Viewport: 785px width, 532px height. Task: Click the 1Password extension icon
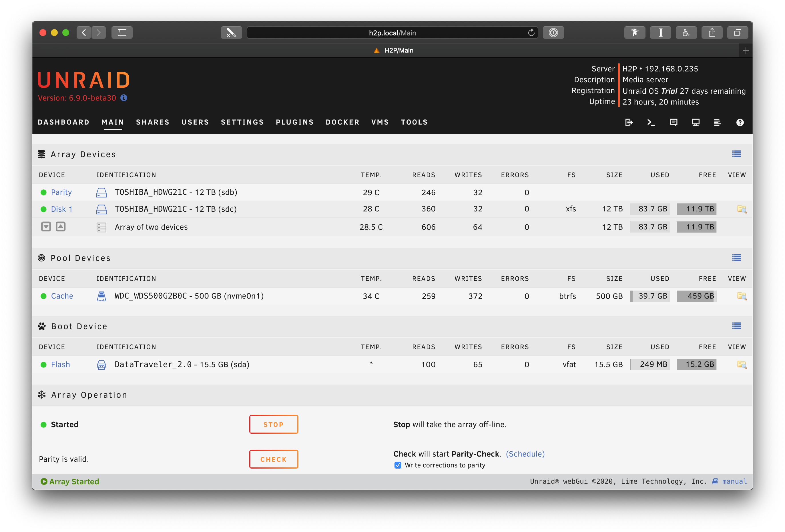point(553,32)
